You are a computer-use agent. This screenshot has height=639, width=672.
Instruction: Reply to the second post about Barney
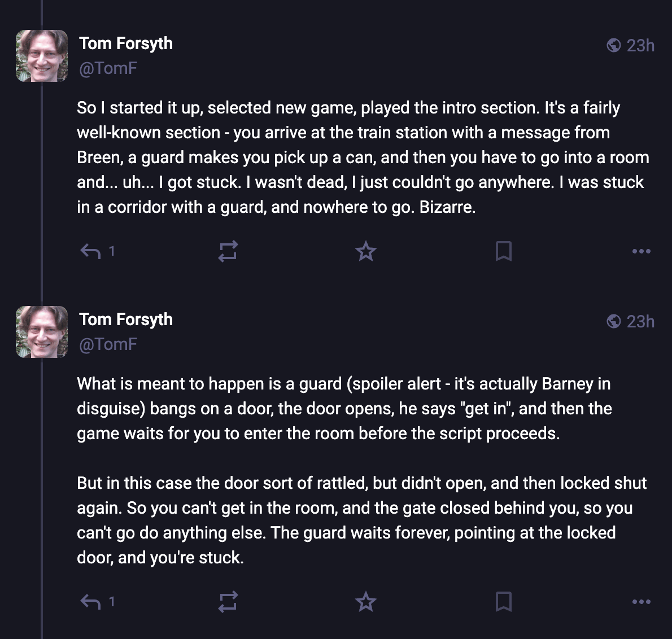click(90, 602)
